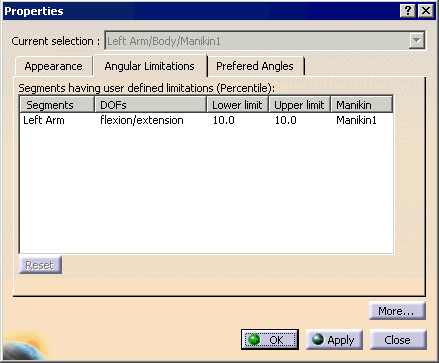The height and width of the screenshot is (363, 439).
Task: Switch to the Prefered Angles tab
Action: point(255,66)
